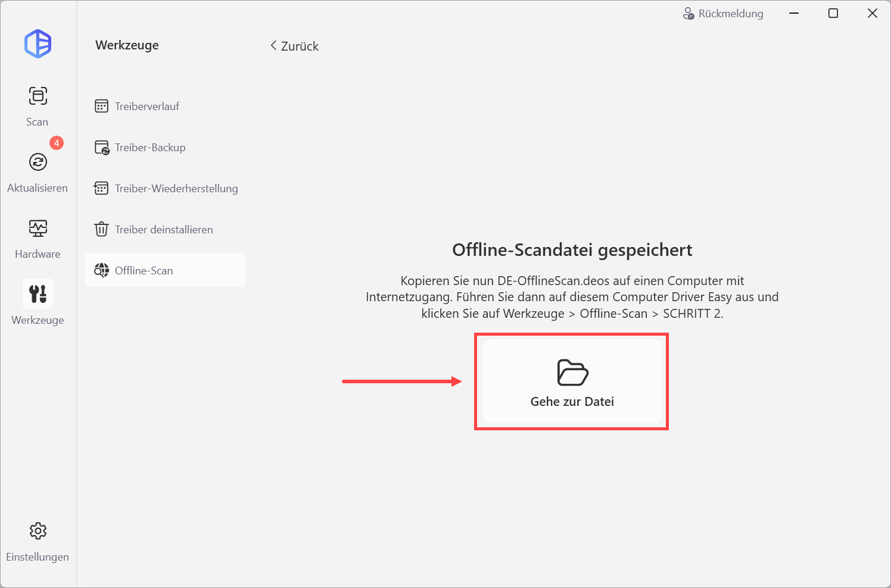The height and width of the screenshot is (588, 891).
Task: Click the Werkzeuge label in sidebar
Action: click(38, 320)
